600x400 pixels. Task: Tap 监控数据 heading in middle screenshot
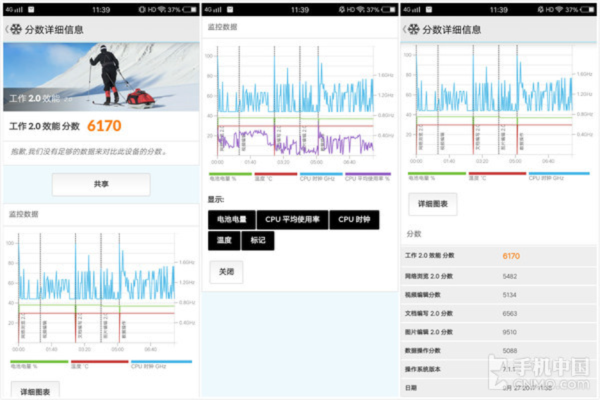(222, 27)
